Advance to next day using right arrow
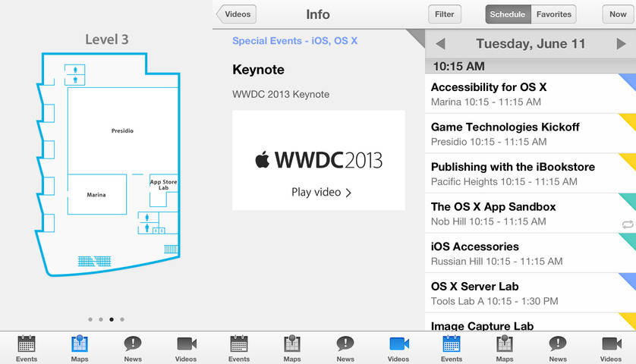636x364 pixels. tap(621, 44)
